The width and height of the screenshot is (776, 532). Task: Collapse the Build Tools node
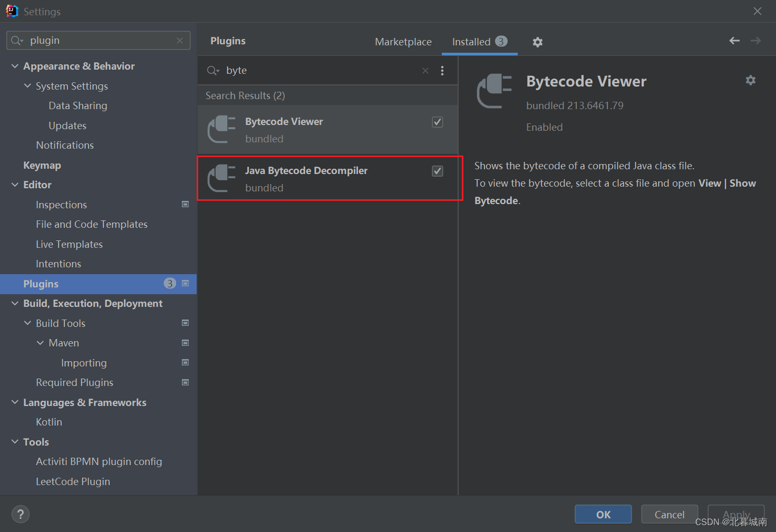pos(27,323)
